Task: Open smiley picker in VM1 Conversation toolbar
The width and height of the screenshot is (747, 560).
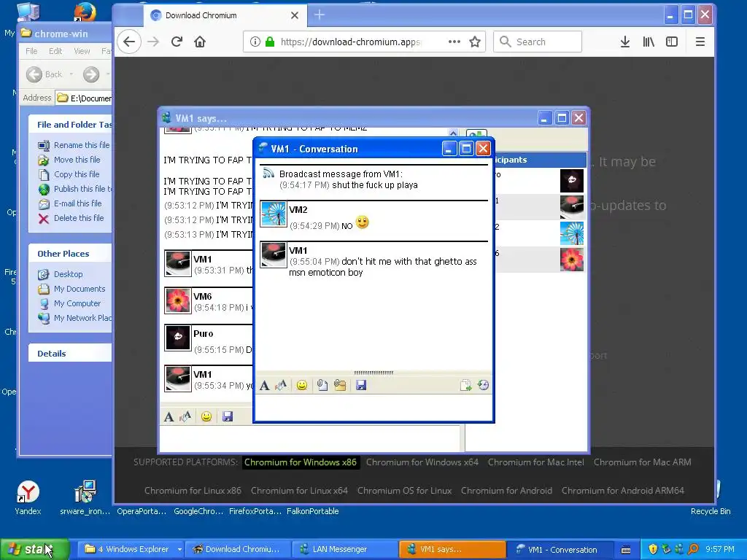Action: pyautogui.click(x=301, y=385)
